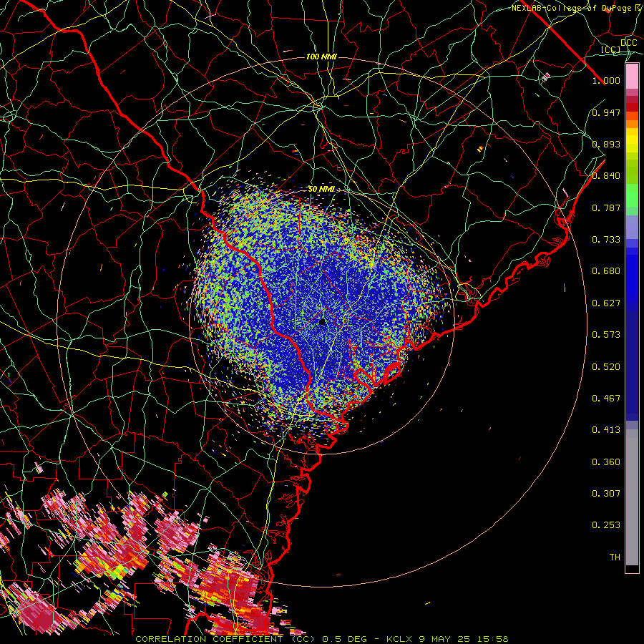
Task: Click the "15:58" time in caption
Action: (x=492, y=639)
